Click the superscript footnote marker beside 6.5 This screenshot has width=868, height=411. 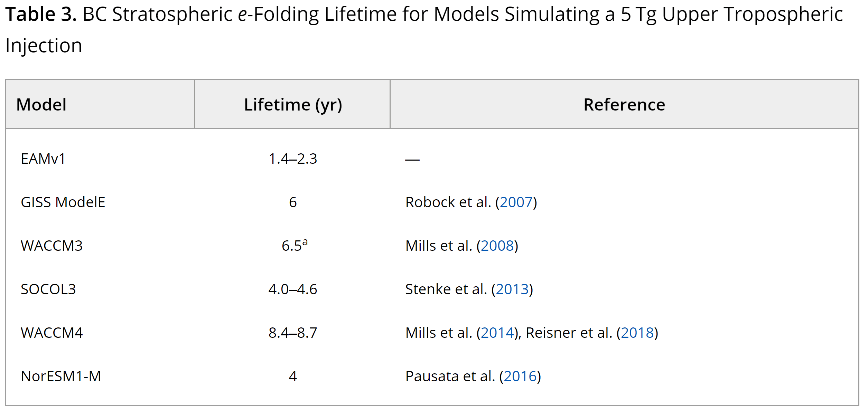coord(305,242)
